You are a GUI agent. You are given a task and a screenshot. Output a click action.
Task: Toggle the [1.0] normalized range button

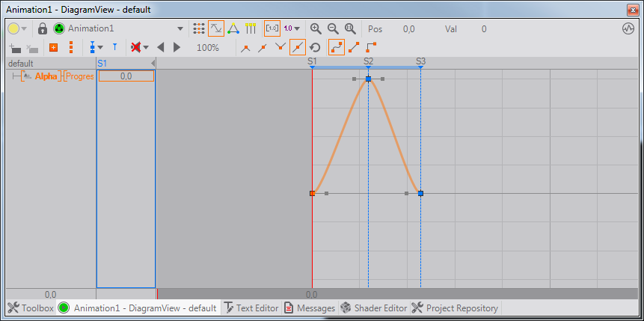coord(272,28)
